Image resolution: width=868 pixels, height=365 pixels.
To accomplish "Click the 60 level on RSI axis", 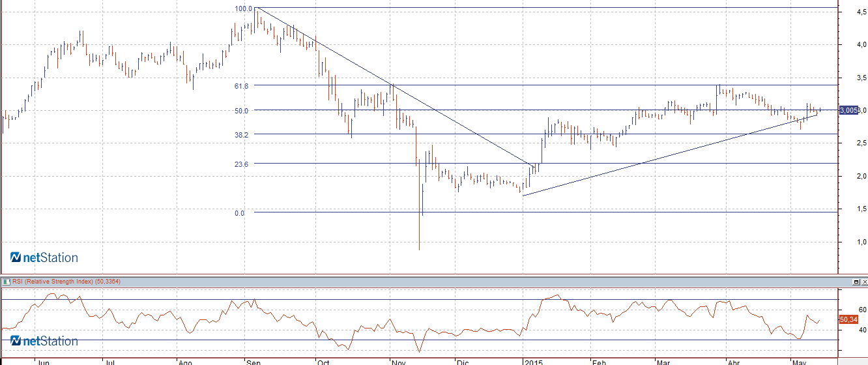I will tap(862, 310).
